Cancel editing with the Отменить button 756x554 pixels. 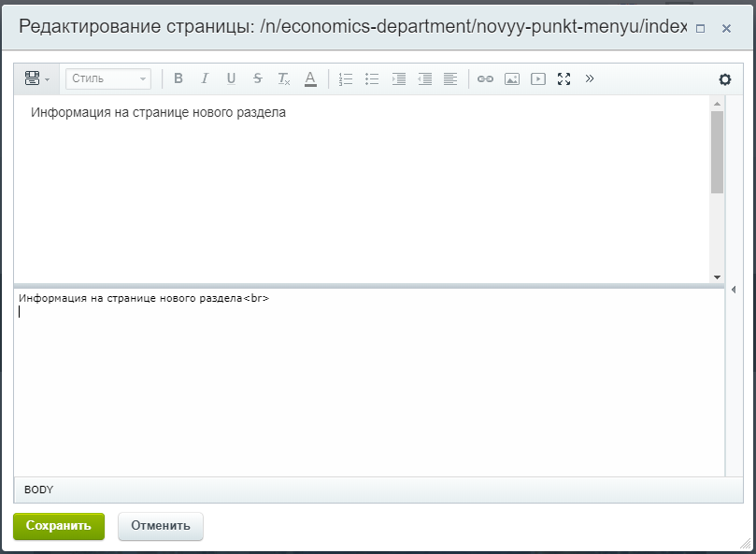(x=161, y=526)
